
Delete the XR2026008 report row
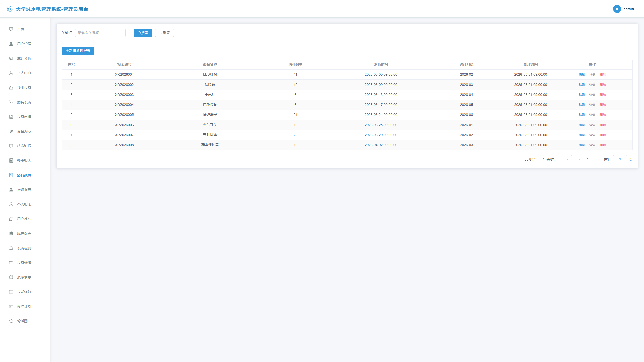tap(603, 145)
